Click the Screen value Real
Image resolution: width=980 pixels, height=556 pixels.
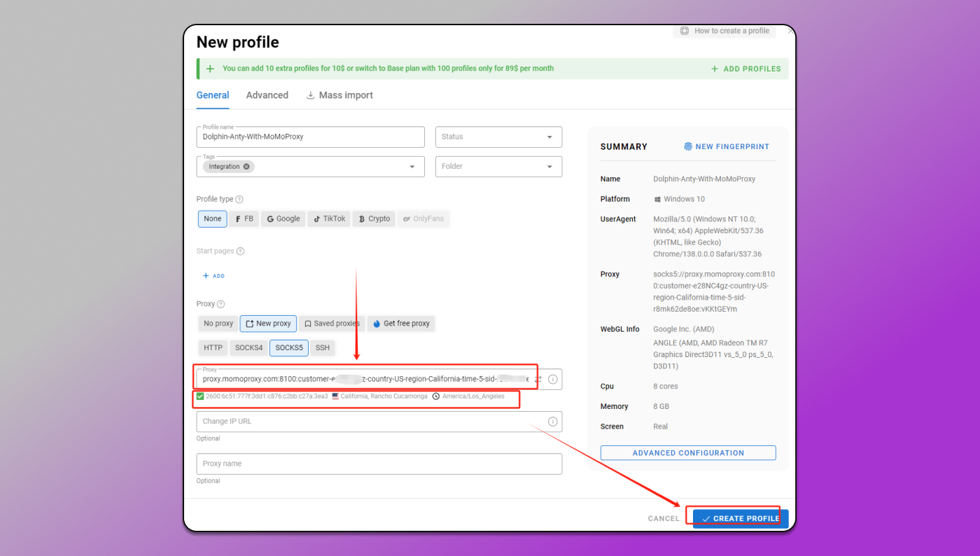pyautogui.click(x=660, y=426)
